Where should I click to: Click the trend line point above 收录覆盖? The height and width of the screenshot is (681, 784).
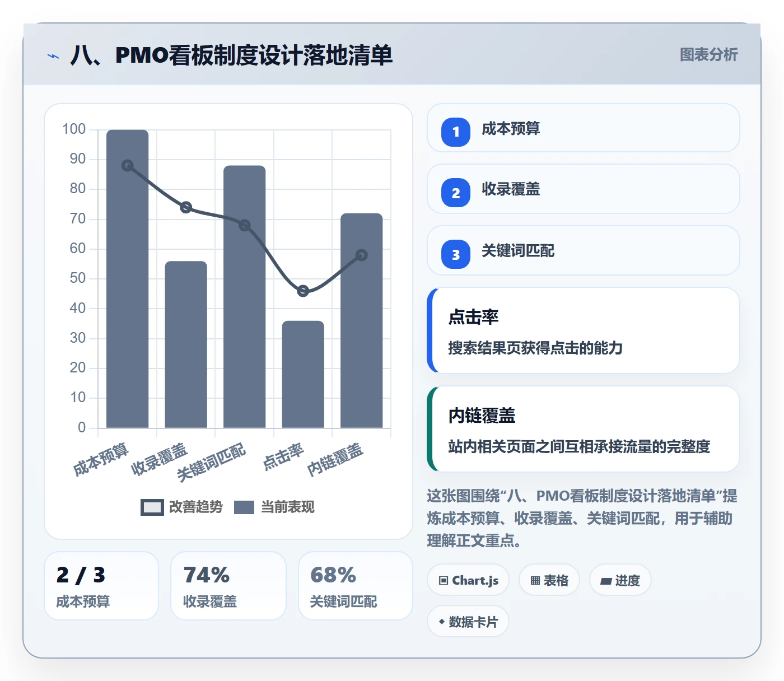[186, 207]
